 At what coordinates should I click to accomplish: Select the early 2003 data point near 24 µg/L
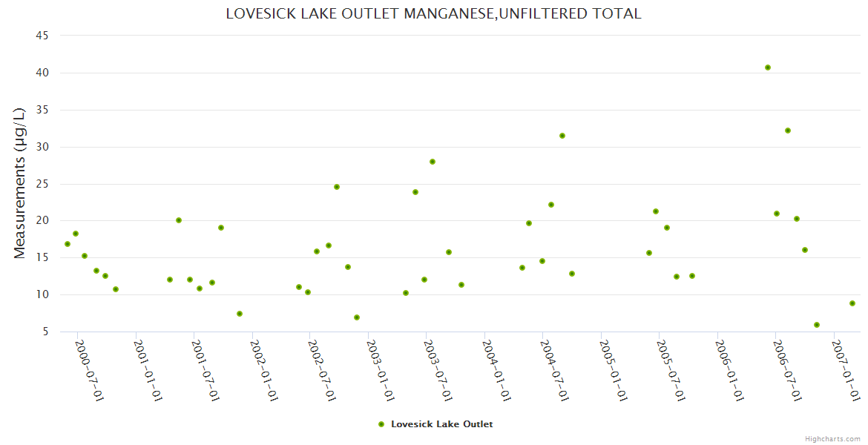[415, 192]
